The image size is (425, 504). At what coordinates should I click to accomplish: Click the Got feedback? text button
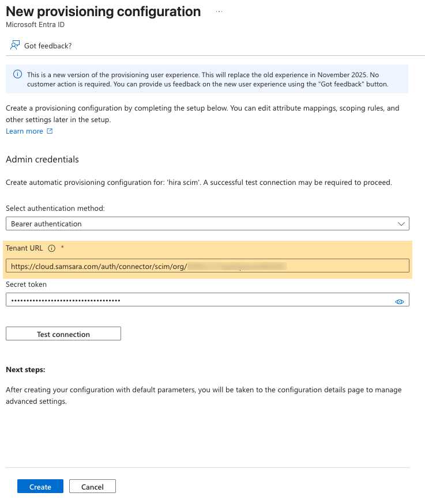(x=48, y=46)
